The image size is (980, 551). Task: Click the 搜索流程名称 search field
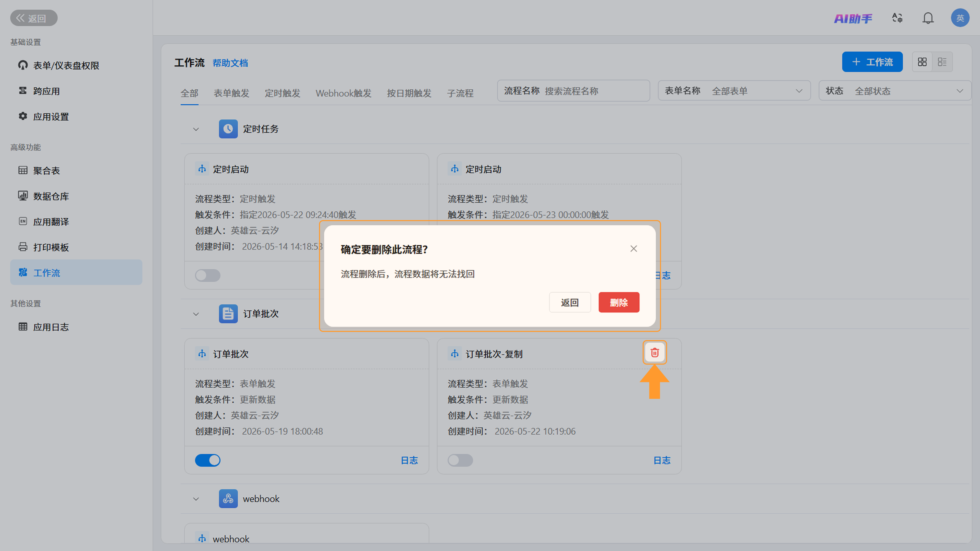573,91
